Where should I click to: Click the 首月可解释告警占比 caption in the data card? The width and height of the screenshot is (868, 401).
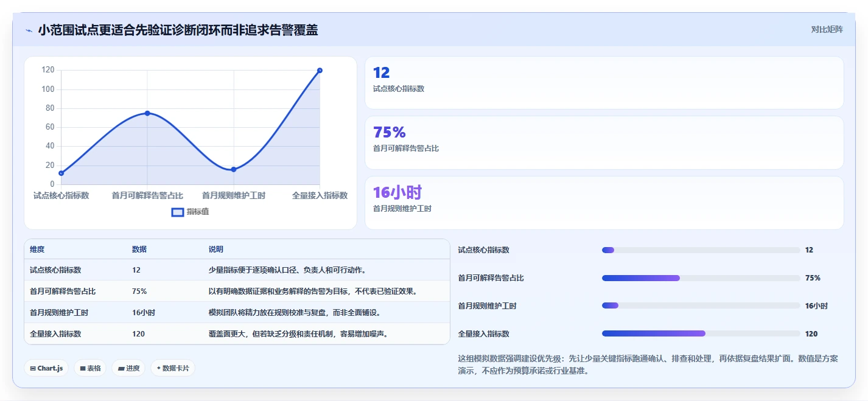[405, 148]
